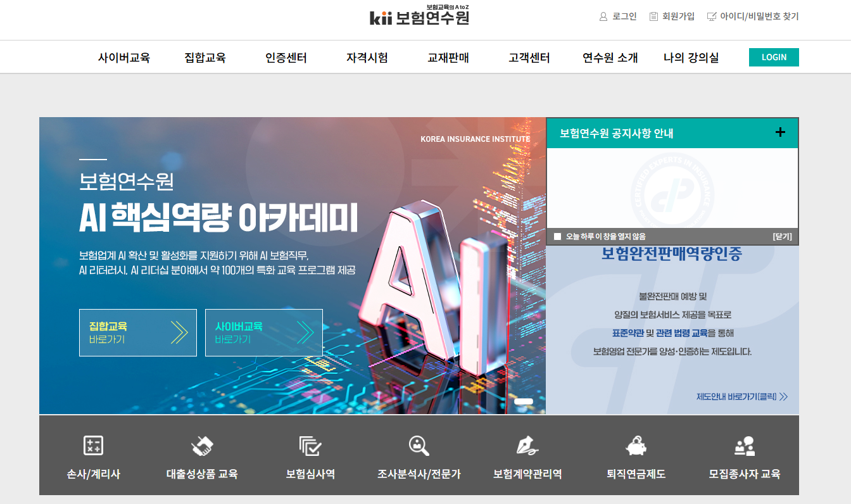The image size is (851, 504).
Task: Click the kii 보험연수원 logo
Action: [419, 15]
